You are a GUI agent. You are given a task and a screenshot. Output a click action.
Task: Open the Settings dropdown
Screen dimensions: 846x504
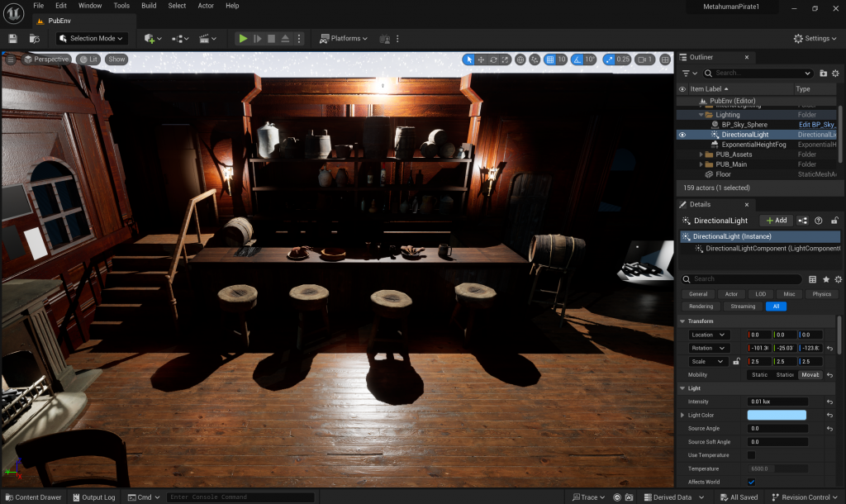(x=815, y=38)
